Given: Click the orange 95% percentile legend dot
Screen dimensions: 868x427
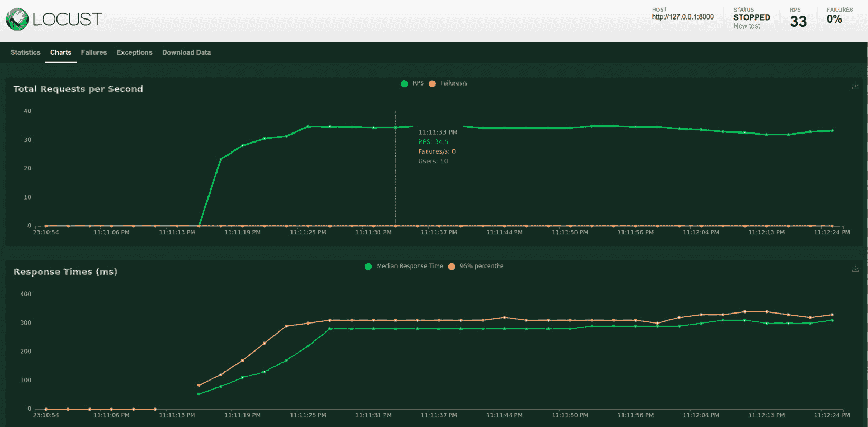Looking at the screenshot, I should (451, 267).
